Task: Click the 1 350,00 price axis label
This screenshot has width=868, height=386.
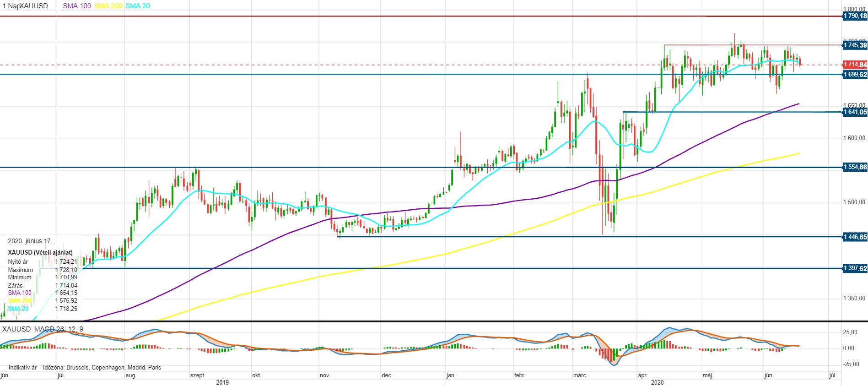Action: (854, 299)
